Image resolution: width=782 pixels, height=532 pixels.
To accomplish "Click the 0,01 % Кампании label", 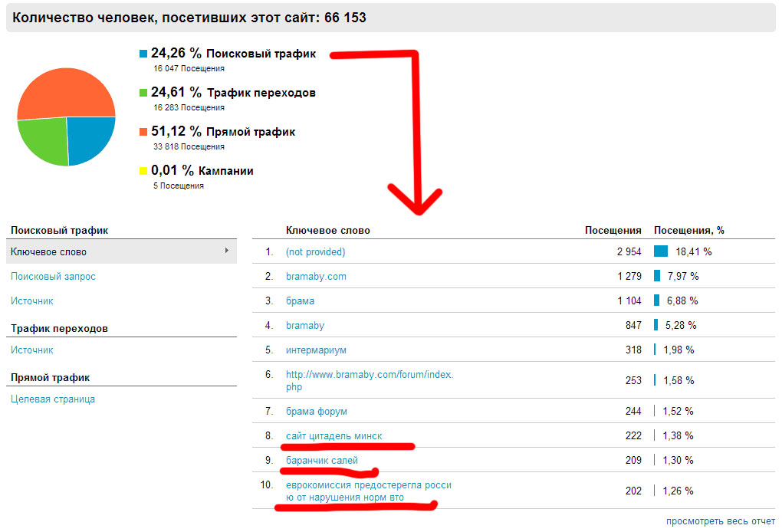I will pos(202,170).
